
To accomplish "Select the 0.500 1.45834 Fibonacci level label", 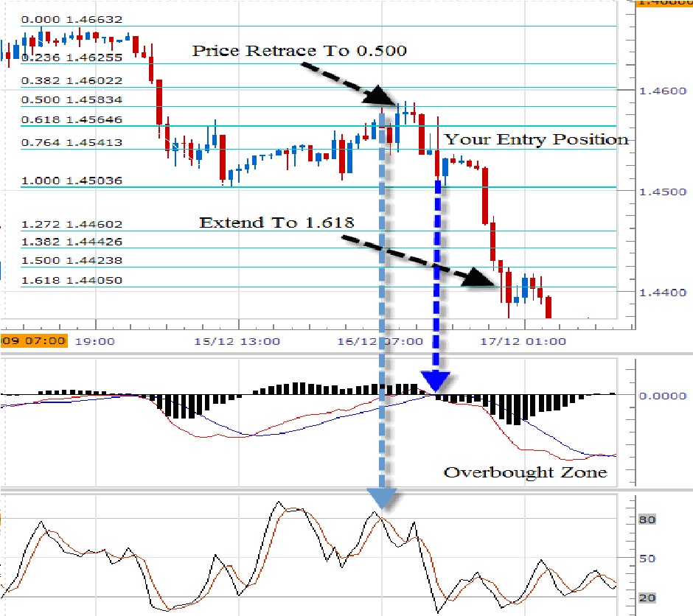I will [x=72, y=99].
